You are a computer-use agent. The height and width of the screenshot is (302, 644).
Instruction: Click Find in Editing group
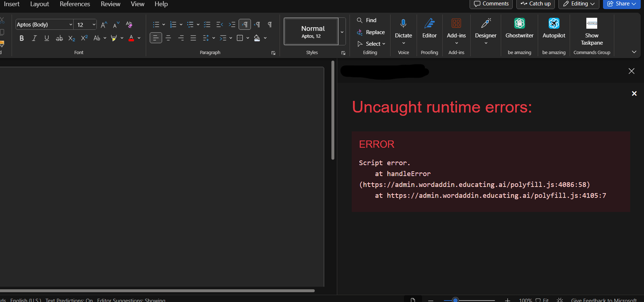tap(367, 20)
